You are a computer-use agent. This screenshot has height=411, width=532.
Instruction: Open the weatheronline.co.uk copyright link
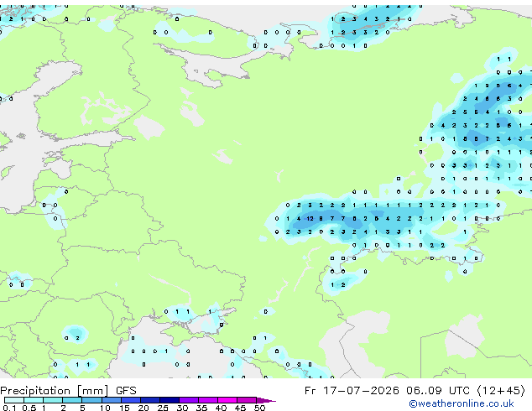click(462, 403)
